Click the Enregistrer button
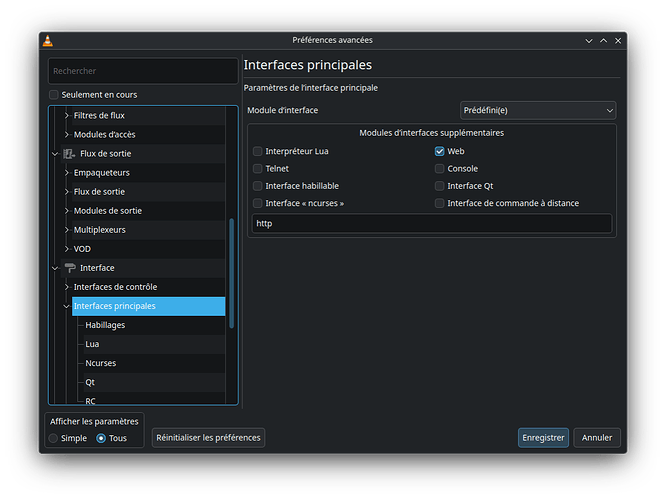The height and width of the screenshot is (499, 666). pyautogui.click(x=543, y=438)
